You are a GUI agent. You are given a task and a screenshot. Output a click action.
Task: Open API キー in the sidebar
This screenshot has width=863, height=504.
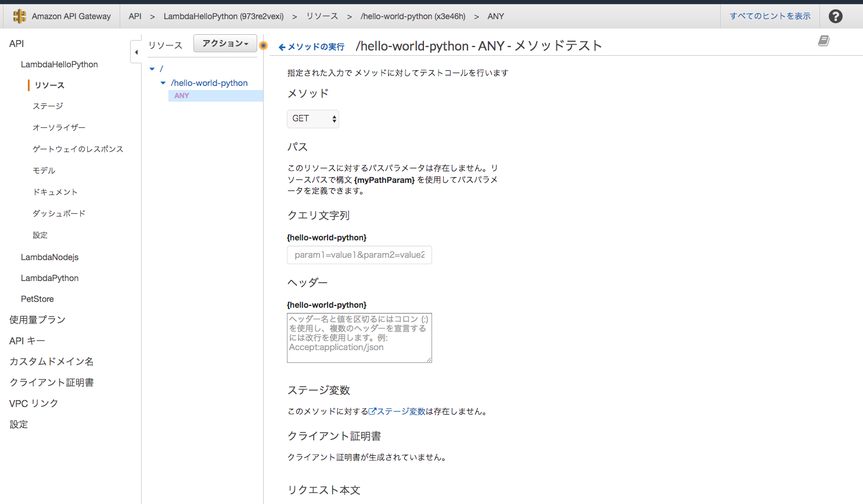tap(27, 341)
